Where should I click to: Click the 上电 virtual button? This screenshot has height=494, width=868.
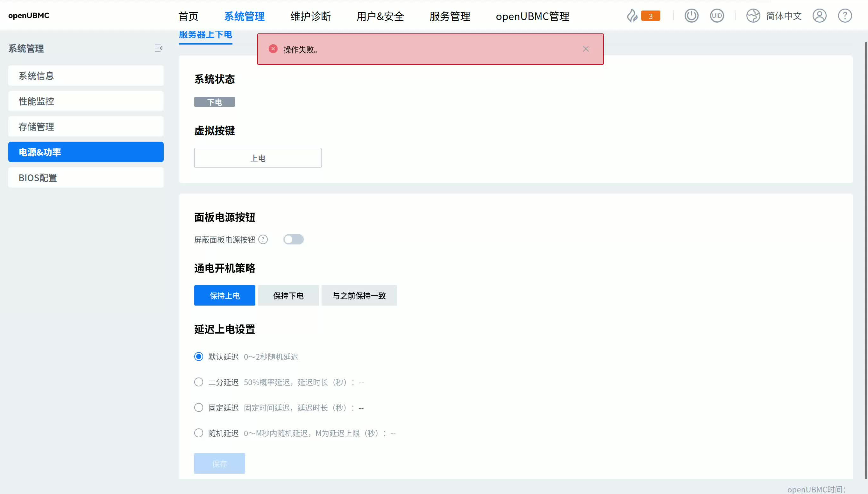[x=258, y=158]
